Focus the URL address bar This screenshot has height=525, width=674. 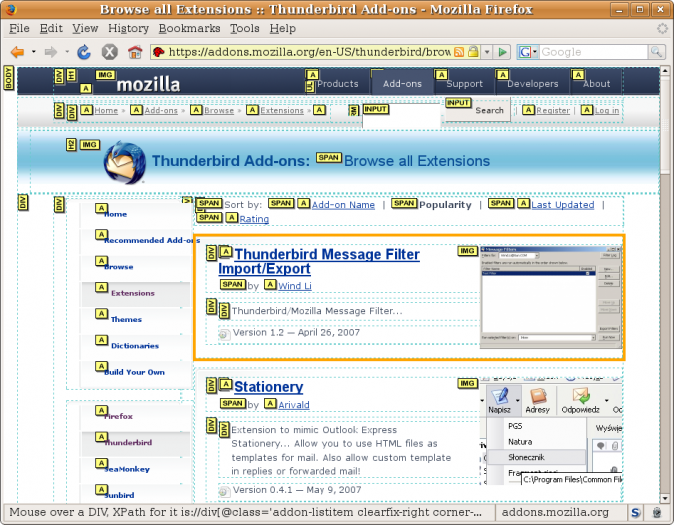coord(309,52)
